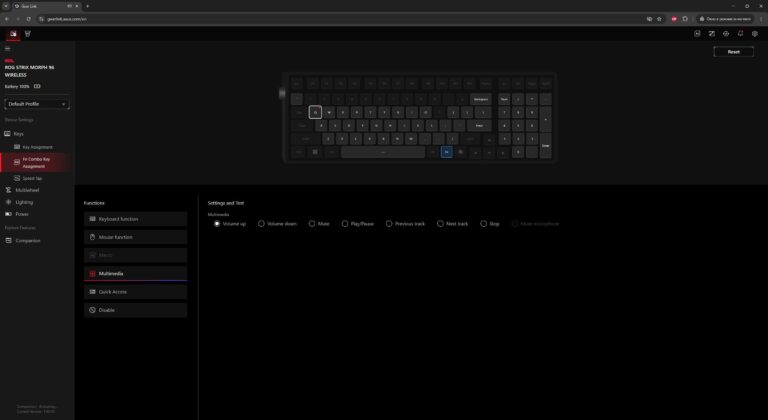Select the Next track radio option

tap(440, 223)
